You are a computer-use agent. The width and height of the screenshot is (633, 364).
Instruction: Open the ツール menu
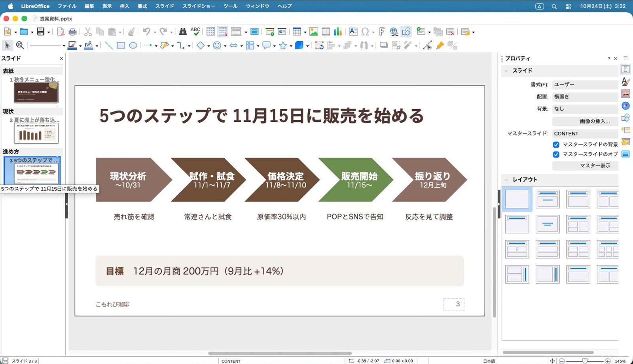pyautogui.click(x=231, y=6)
